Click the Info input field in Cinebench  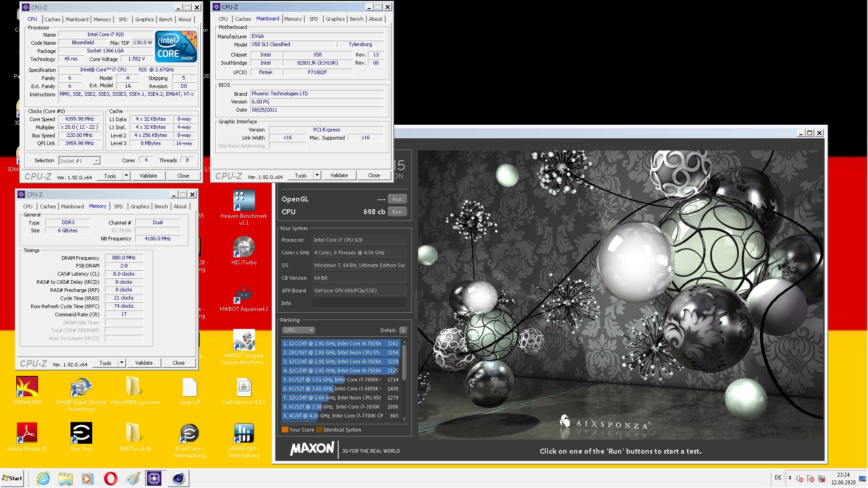[x=359, y=303]
